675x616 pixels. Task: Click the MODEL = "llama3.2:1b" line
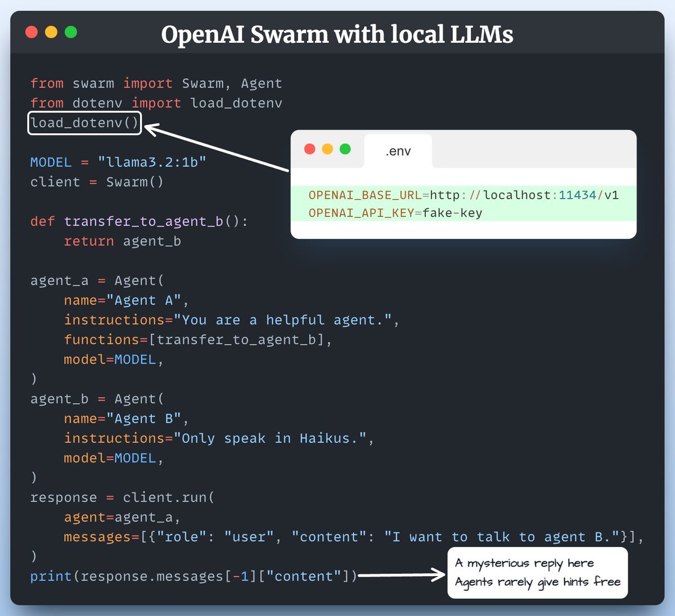(118, 162)
